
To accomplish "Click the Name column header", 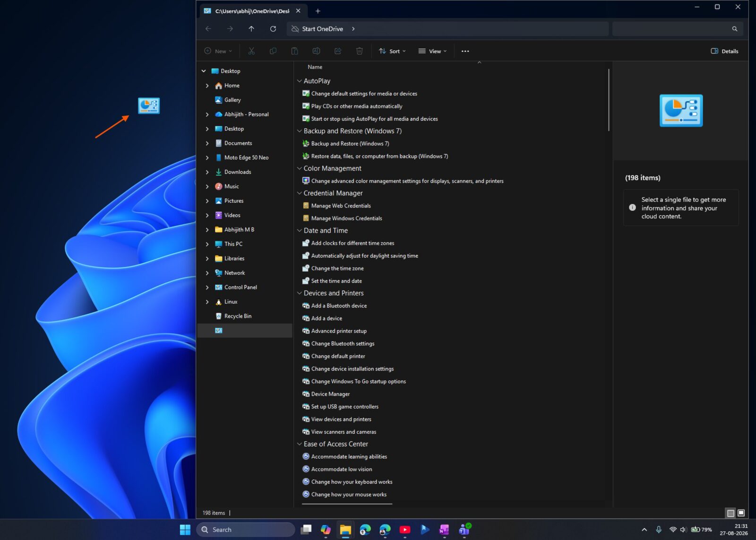I will (x=315, y=67).
